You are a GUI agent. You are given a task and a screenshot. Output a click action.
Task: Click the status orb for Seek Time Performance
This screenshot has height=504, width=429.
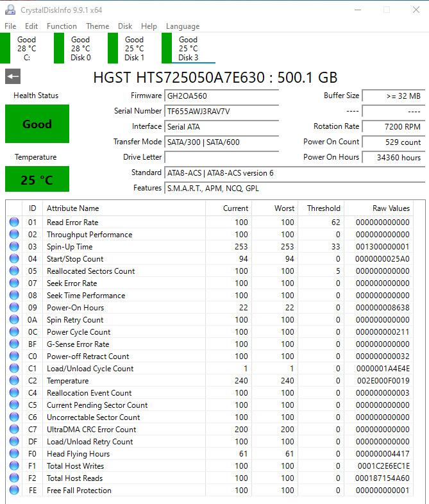pos(14,295)
